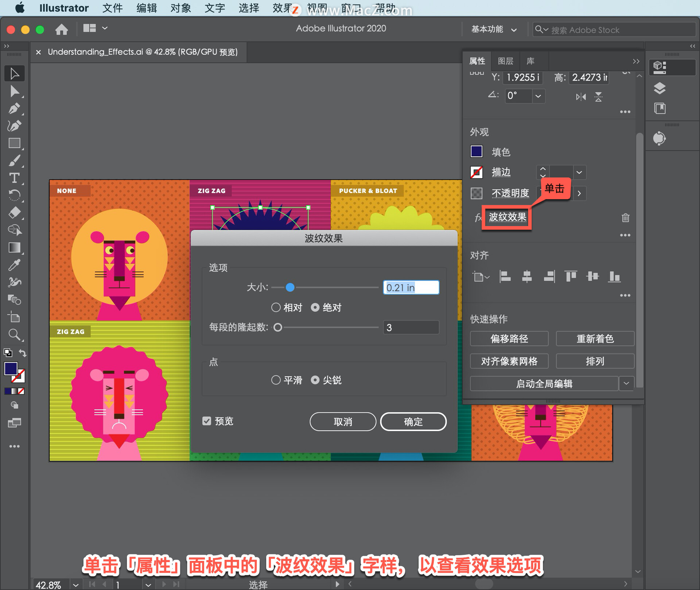The height and width of the screenshot is (590, 700).
Task: Select the Rotate tool
Action: [x=15, y=195]
